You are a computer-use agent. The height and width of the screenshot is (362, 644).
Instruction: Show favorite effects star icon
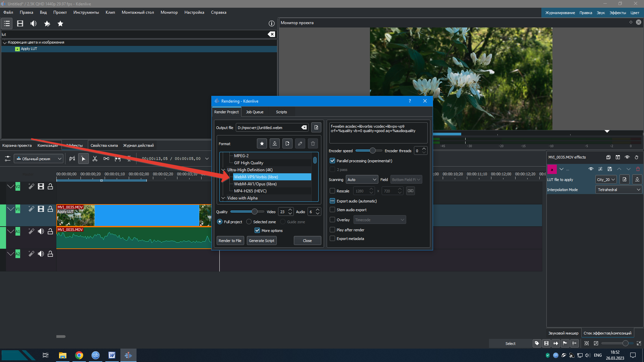pos(60,23)
